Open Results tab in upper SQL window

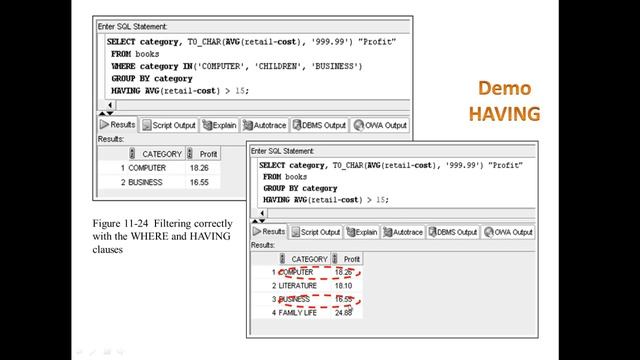pos(118,124)
